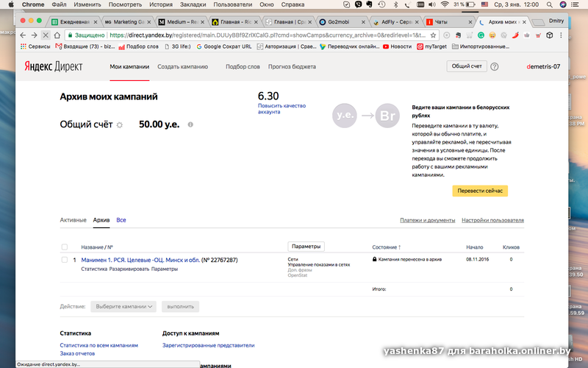Bookmark this page with the star icon
The height and width of the screenshot is (368, 588).
coord(433,35)
